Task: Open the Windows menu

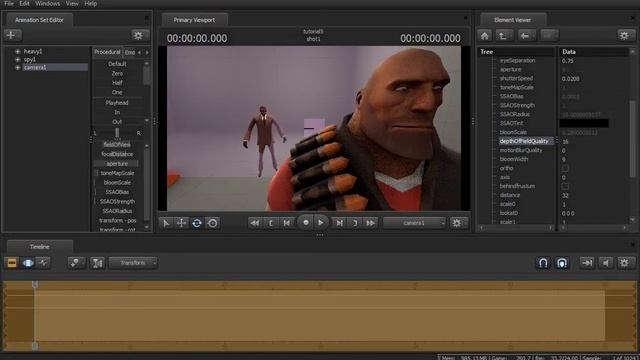Action: point(47,4)
